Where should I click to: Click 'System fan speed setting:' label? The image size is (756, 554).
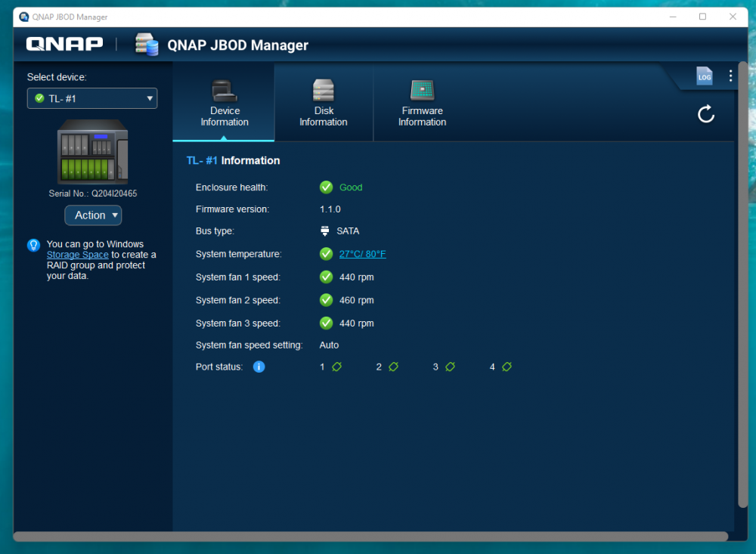point(249,345)
